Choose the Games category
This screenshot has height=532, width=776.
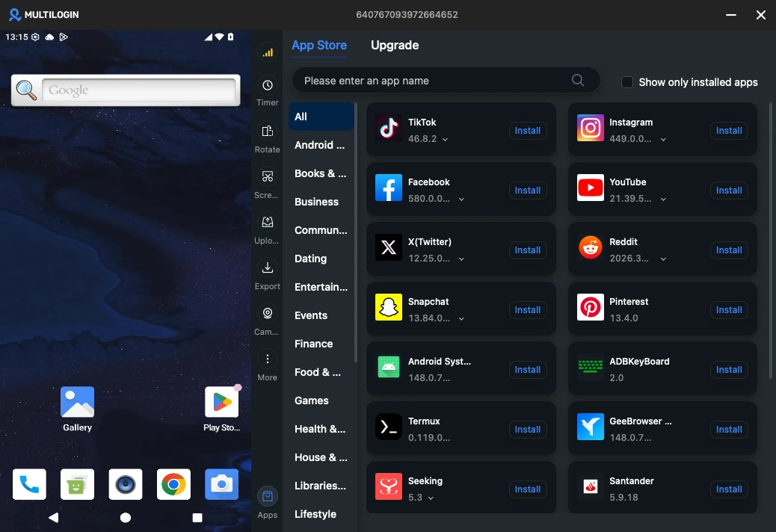321,400
